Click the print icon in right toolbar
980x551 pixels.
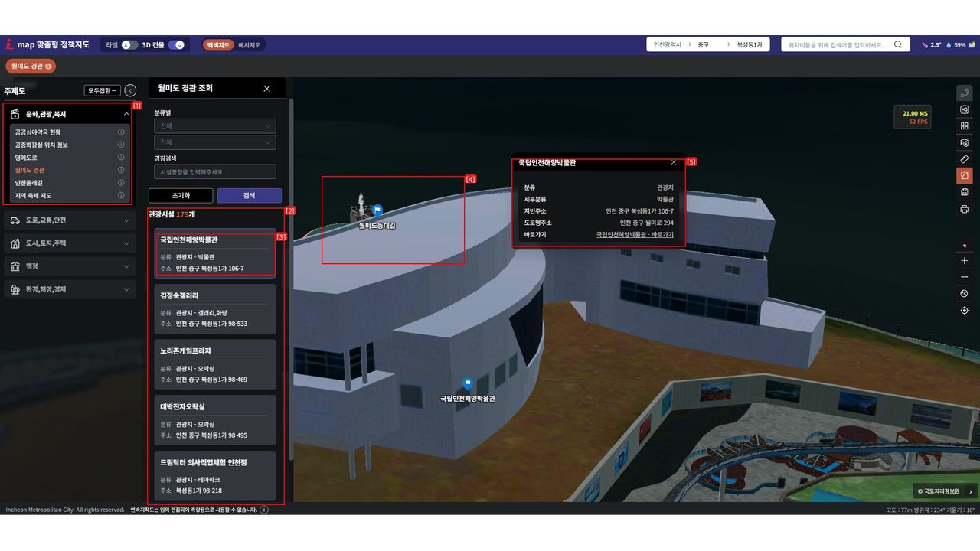click(x=964, y=209)
